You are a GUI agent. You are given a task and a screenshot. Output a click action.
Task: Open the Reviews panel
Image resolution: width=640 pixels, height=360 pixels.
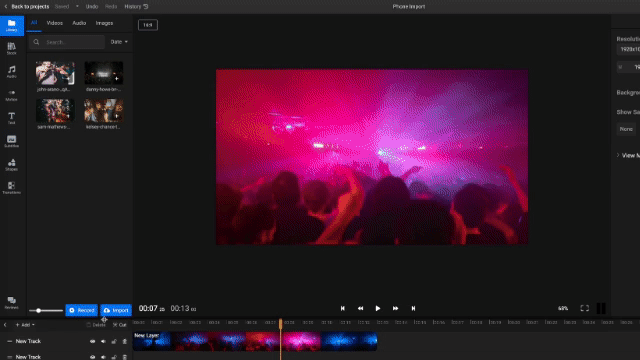pyautogui.click(x=11, y=303)
